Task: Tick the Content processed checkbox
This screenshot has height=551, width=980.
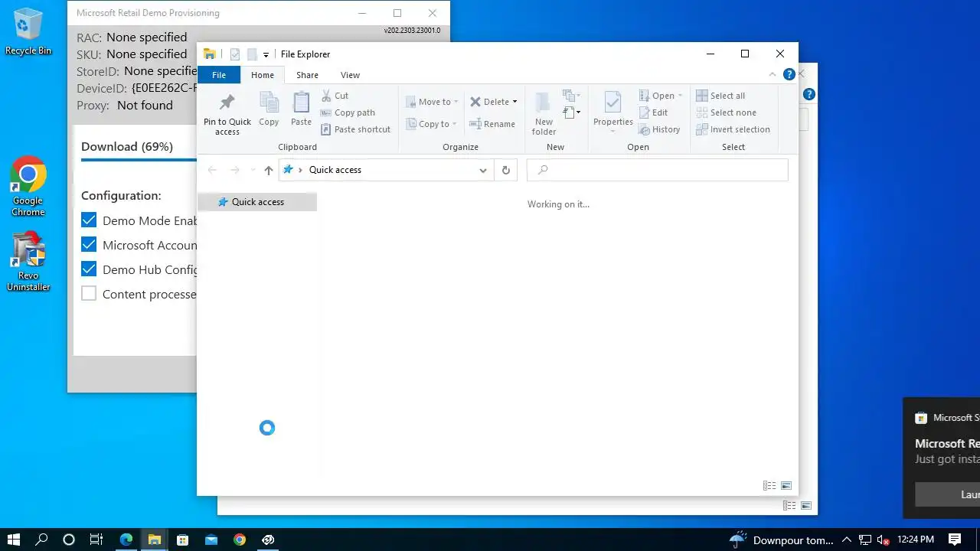Action: pyautogui.click(x=89, y=294)
